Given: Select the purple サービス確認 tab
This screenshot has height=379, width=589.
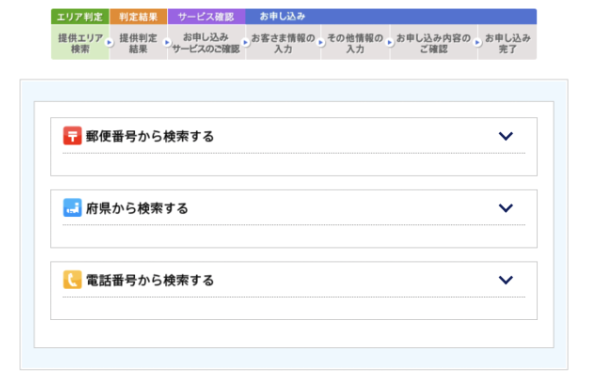Looking at the screenshot, I should coord(206,17).
